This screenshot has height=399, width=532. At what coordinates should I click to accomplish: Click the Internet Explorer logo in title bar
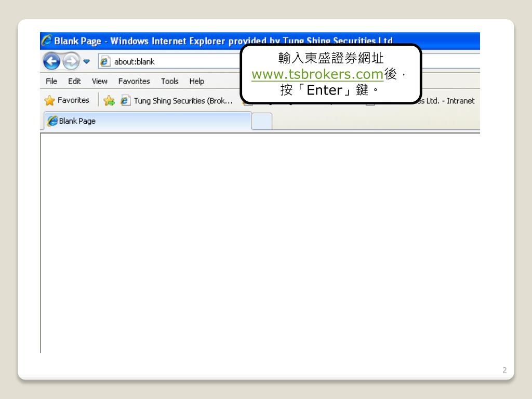(46, 41)
